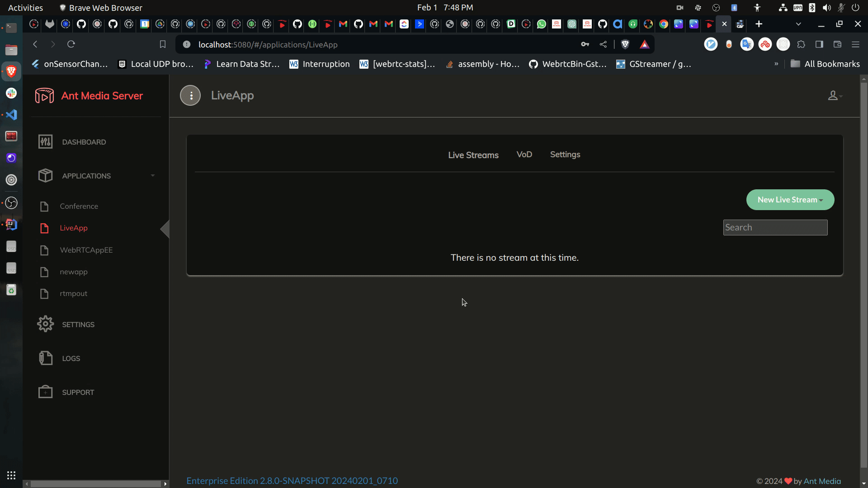Click the saved password key icon
Viewport: 868px width, 488px height.
[x=585, y=44]
